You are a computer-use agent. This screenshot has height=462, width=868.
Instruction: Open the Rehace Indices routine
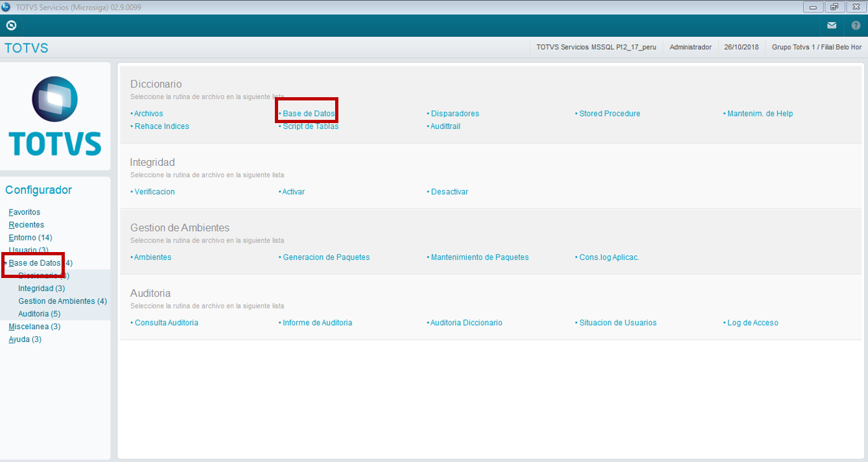pyautogui.click(x=161, y=126)
